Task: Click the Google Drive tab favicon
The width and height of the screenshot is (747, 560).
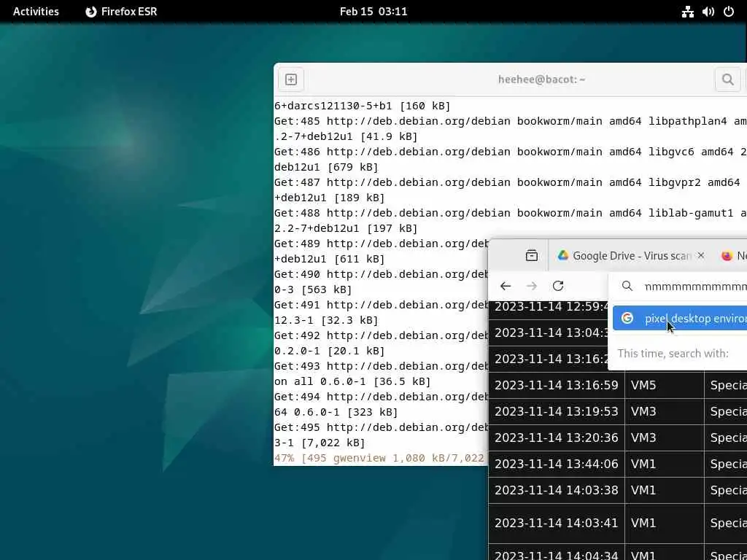Action: [563, 255]
